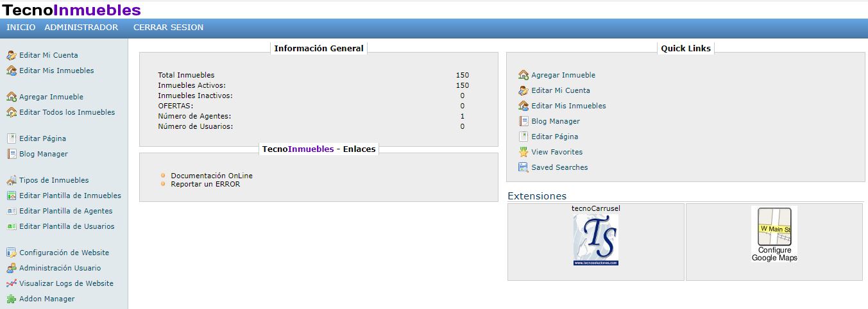Click the Blog Manager icon in Quick Links

pos(523,121)
